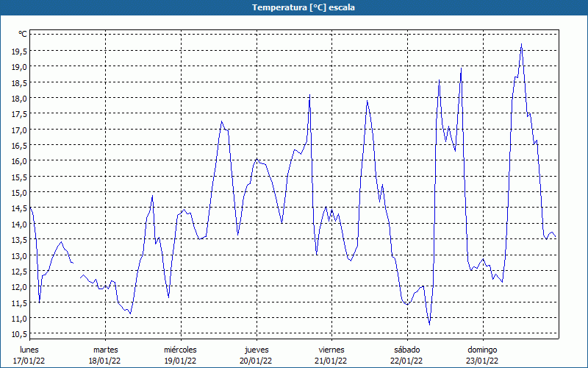588x368 pixels.
Task: Click the 22/01/22 date label
Action: [x=406, y=361]
